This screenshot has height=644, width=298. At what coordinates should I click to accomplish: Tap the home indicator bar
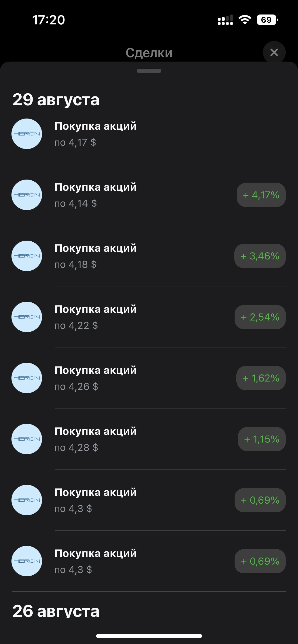tap(149, 636)
